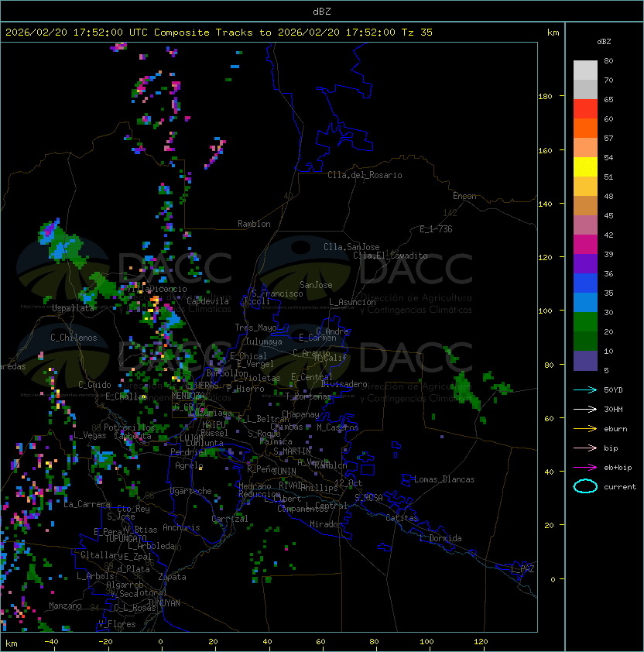This screenshot has width=644, height=652.
Task: Click the 'V_Flores' map label
Action: (x=117, y=624)
